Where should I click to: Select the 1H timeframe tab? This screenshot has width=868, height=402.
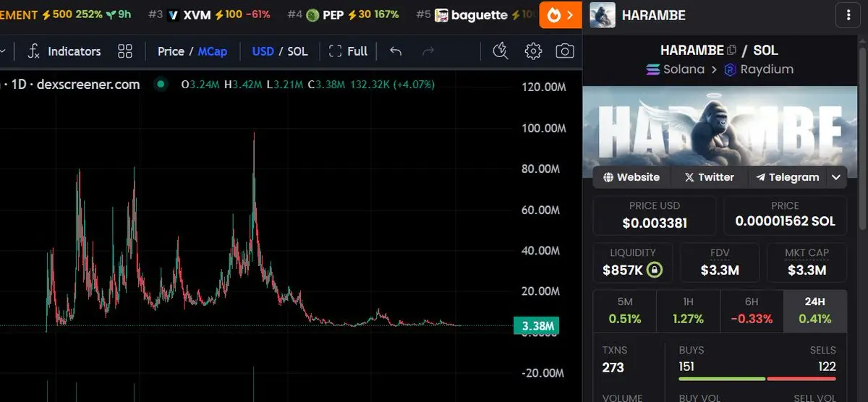click(688, 310)
